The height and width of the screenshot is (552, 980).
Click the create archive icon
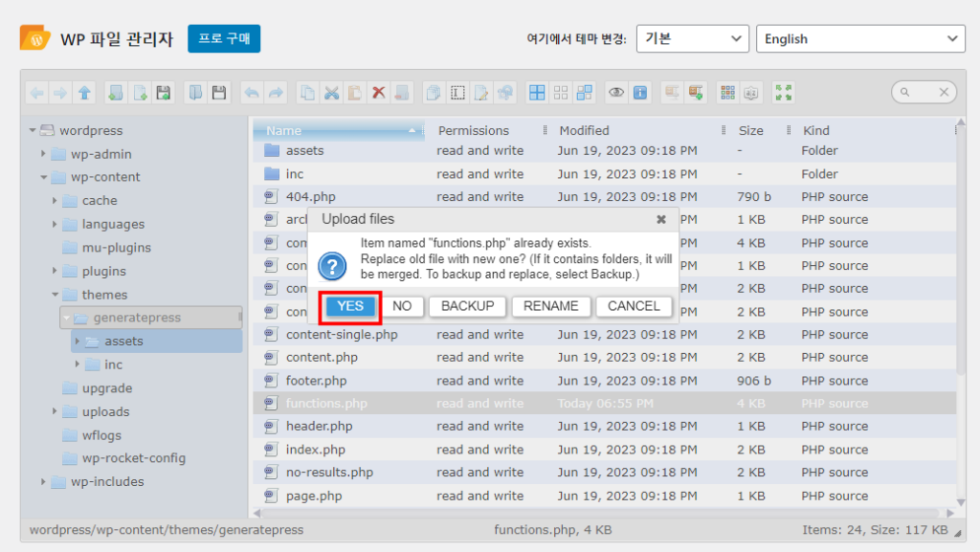[696, 93]
